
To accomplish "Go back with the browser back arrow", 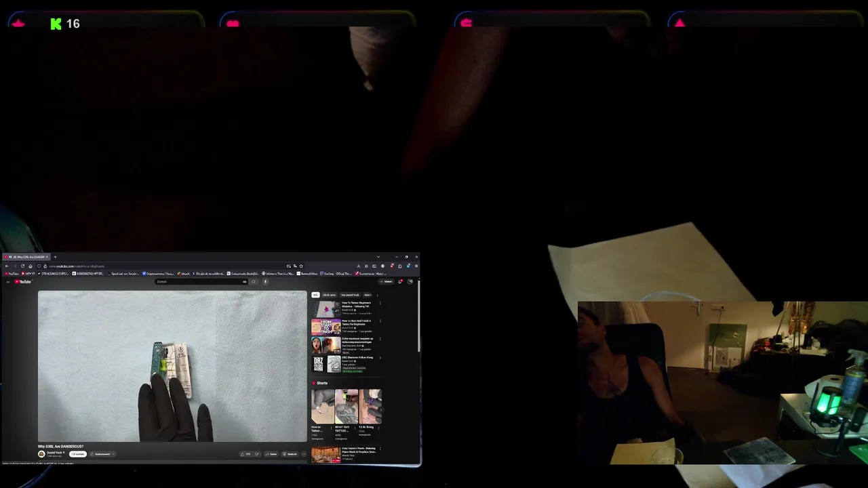I will click(x=7, y=266).
